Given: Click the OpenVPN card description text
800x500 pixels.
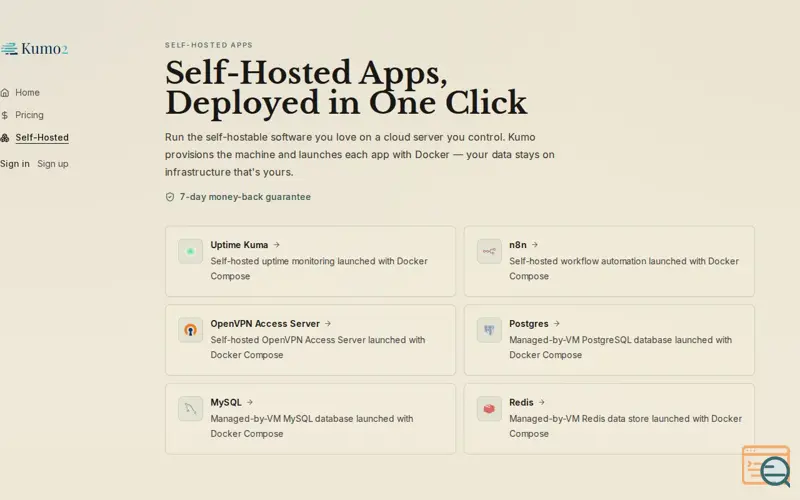Looking at the screenshot, I should [317, 347].
